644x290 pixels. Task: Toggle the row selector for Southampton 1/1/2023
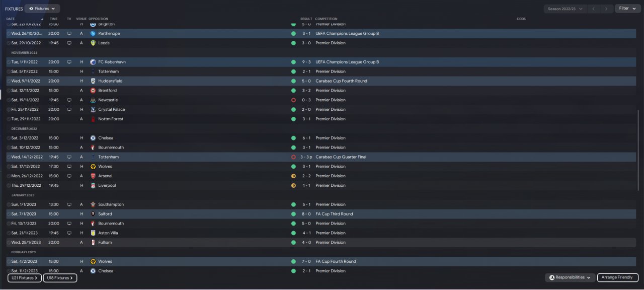point(9,204)
